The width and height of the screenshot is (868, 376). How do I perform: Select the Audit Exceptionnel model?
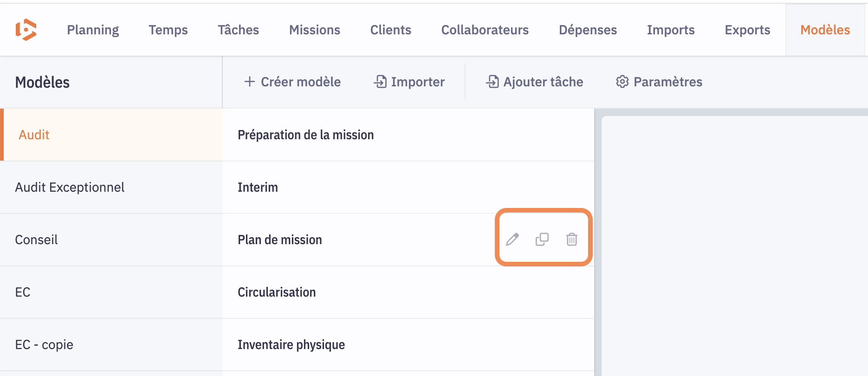pos(70,187)
